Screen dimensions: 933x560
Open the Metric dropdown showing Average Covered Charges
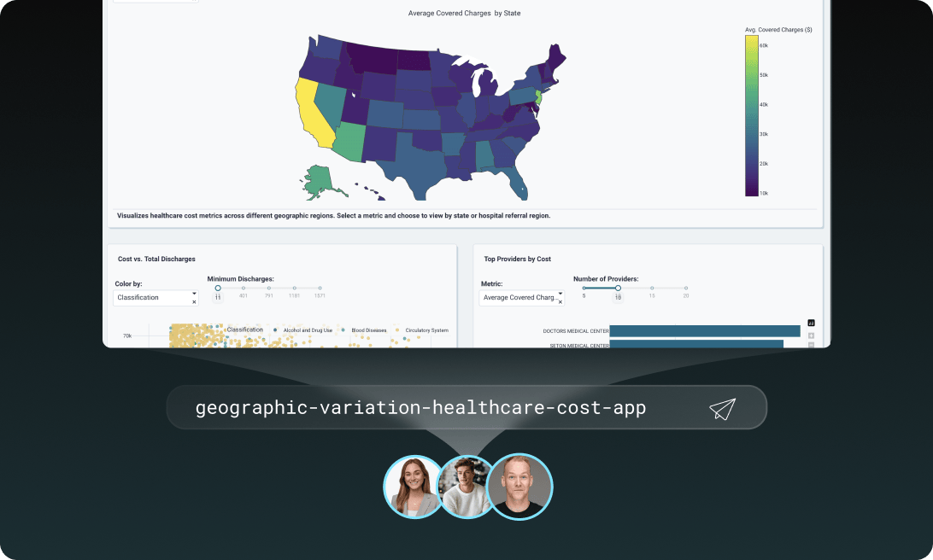tap(560, 294)
